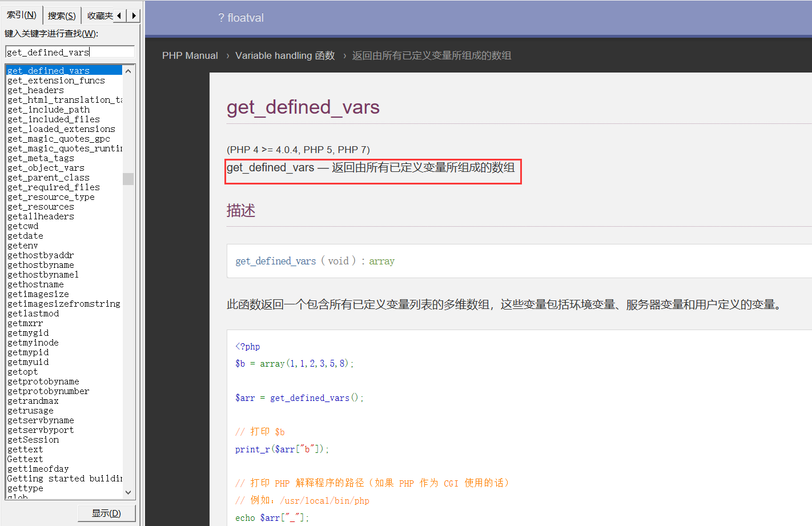Switch to the 索引(N) tab
Image resolution: width=812 pixels, height=526 pixels.
(x=22, y=15)
